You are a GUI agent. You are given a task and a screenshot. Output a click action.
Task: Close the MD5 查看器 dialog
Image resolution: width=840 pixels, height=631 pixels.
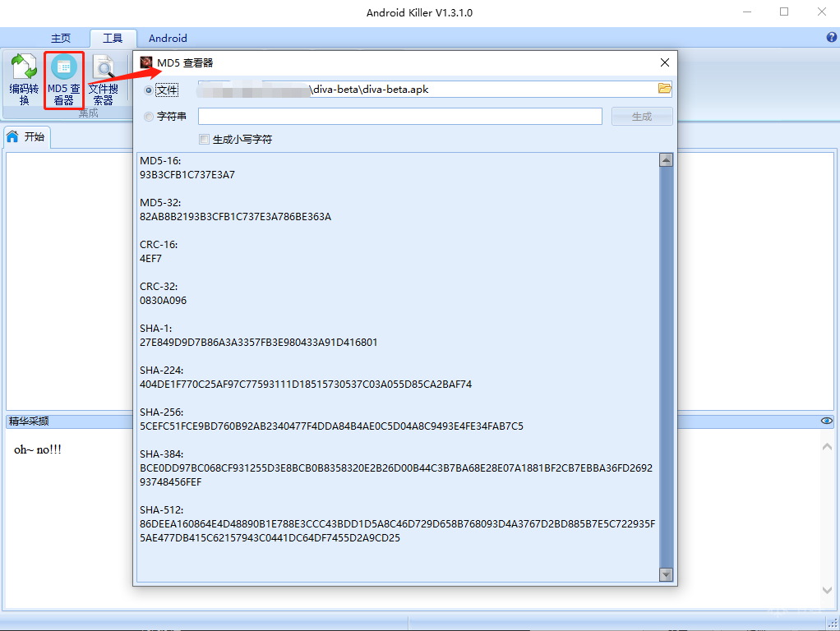point(665,62)
